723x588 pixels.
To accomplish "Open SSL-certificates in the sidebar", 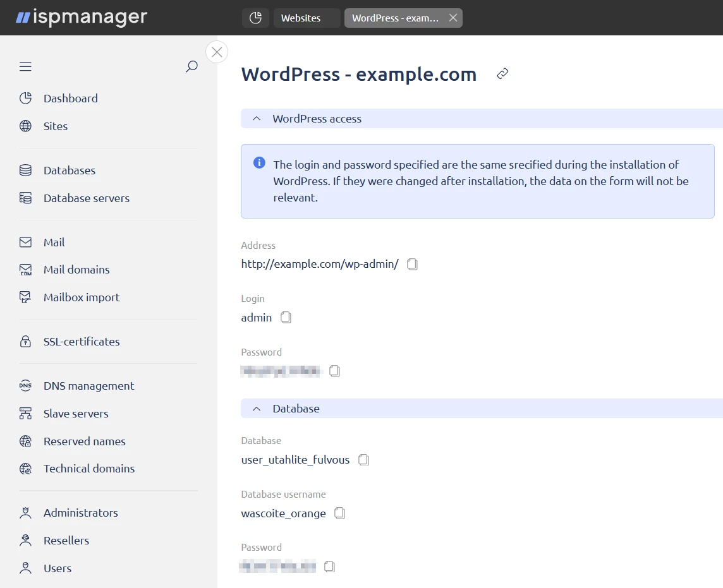I will 82,342.
